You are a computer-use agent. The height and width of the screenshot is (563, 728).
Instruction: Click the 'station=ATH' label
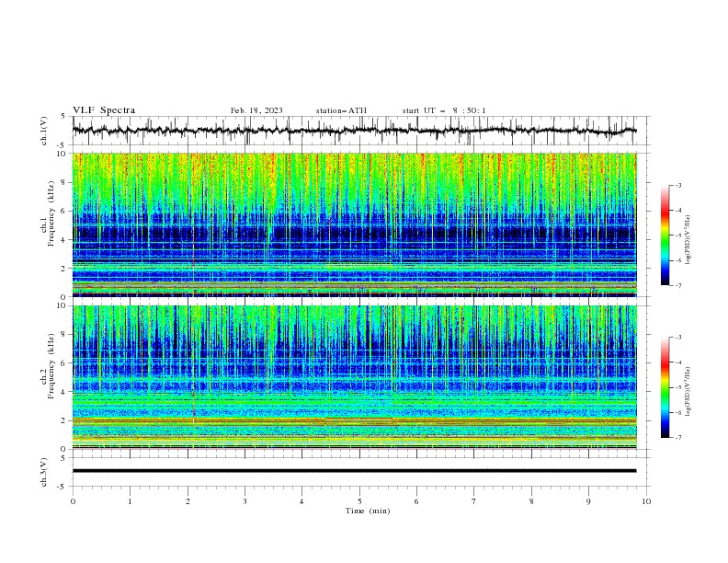tap(341, 110)
